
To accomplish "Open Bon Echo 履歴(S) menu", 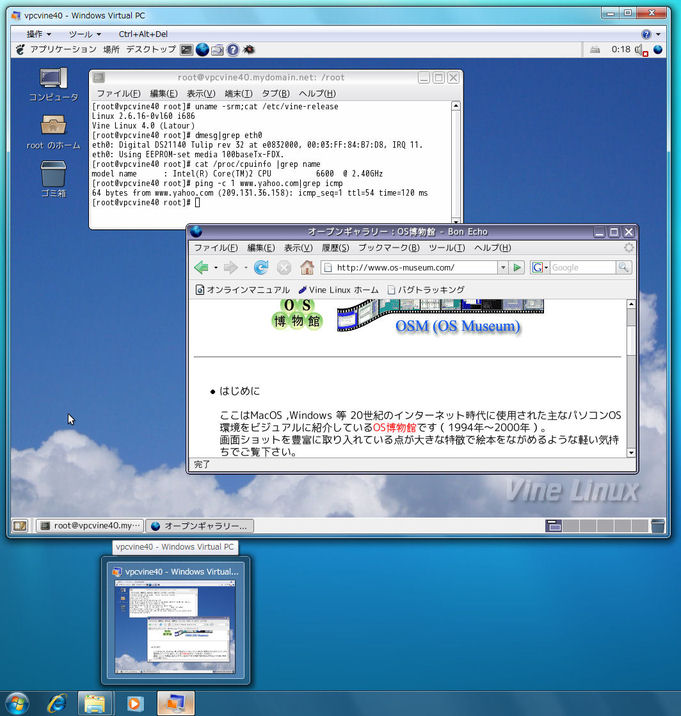I will 335,248.
